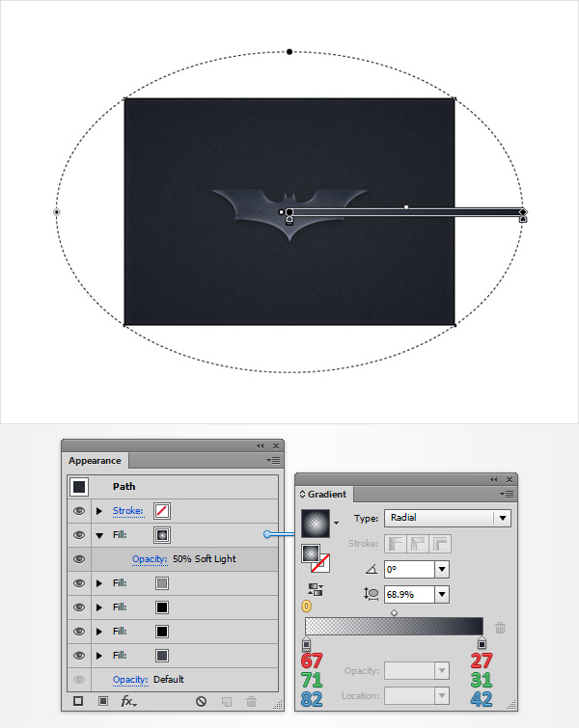Click trash icon in Appearance panel

pyautogui.click(x=251, y=701)
